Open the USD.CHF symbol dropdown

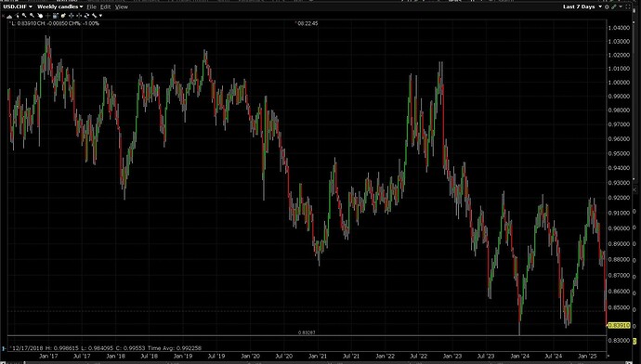pos(17,6)
